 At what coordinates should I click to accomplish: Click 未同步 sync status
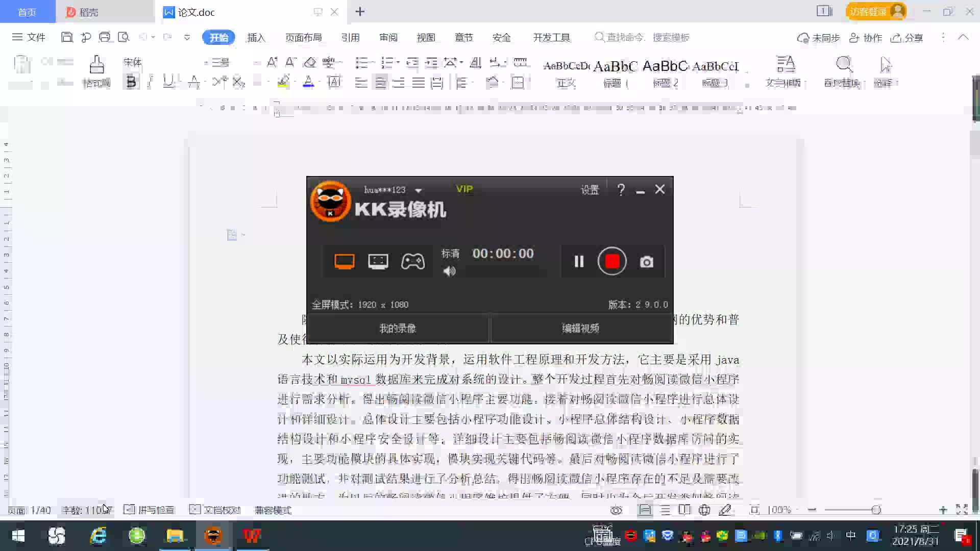(x=819, y=38)
